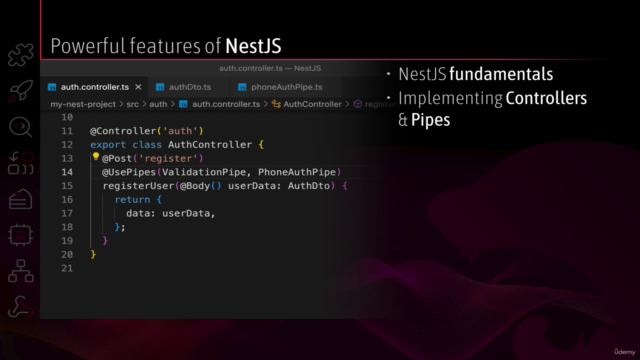Click the export keyword on line 12
This screenshot has width=640, height=360.
click(108, 145)
